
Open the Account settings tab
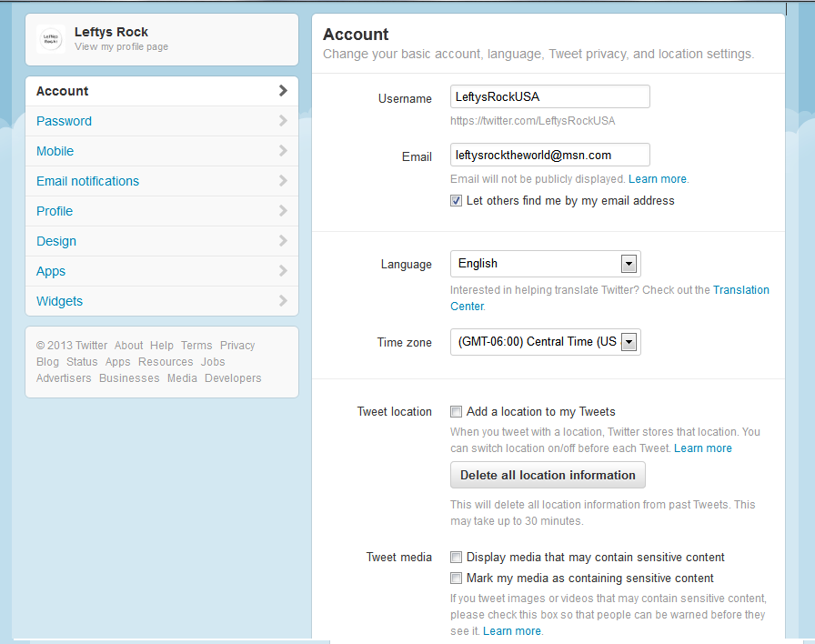coord(162,91)
